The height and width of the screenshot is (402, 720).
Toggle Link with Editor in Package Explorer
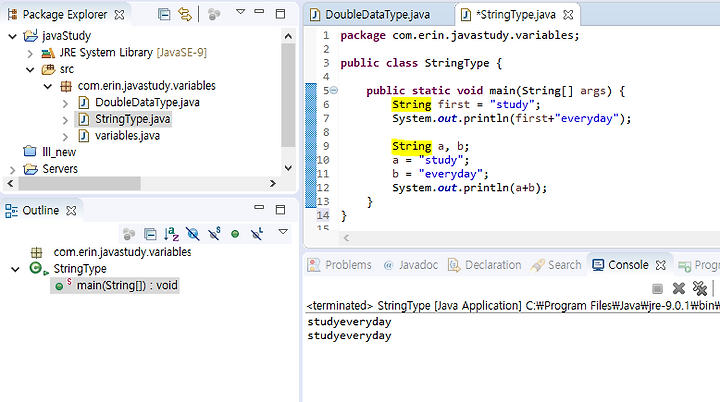pyautogui.click(x=185, y=14)
